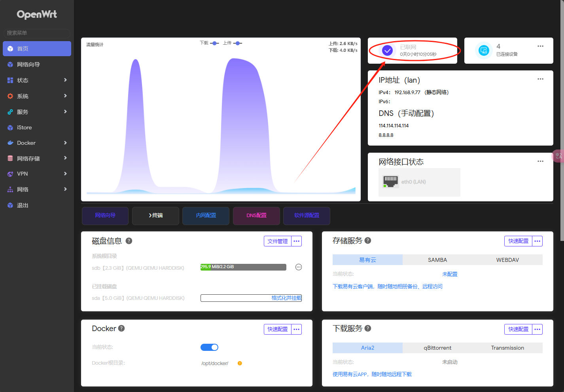Toggle the Docker status switch

tap(209, 347)
